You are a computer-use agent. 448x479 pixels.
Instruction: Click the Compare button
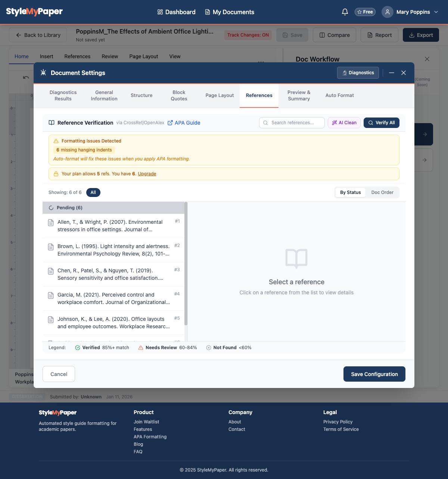(x=335, y=35)
